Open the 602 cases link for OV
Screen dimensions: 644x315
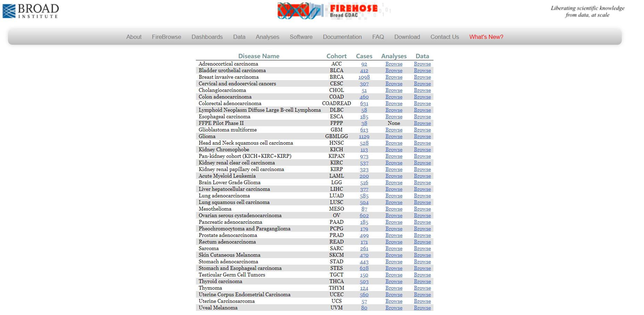(364, 215)
